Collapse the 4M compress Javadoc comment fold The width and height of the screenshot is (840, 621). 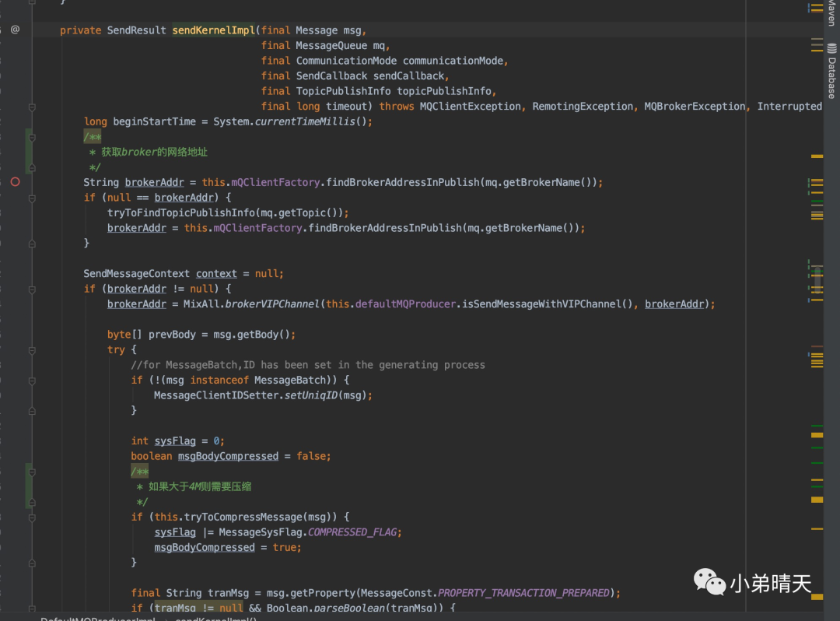(x=32, y=472)
